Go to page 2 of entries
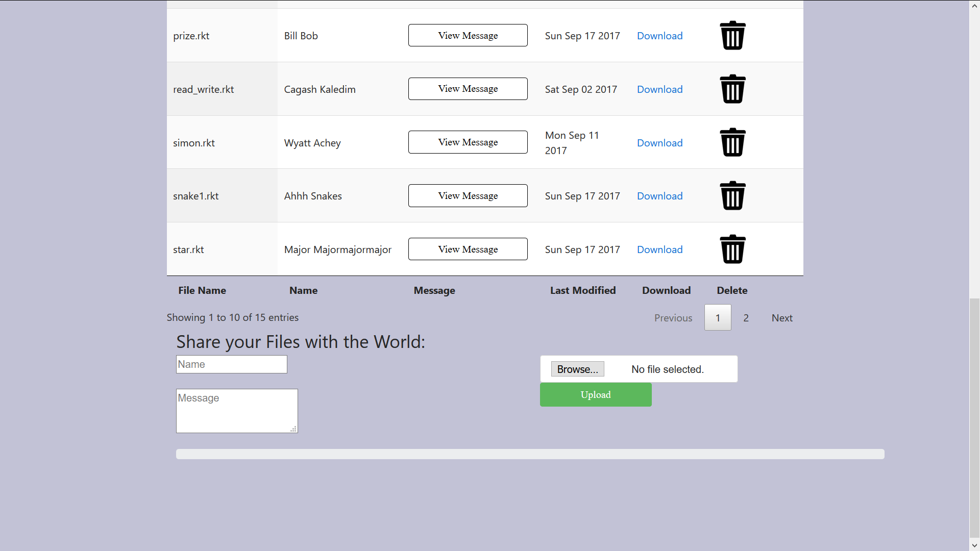The image size is (980, 551). (746, 318)
